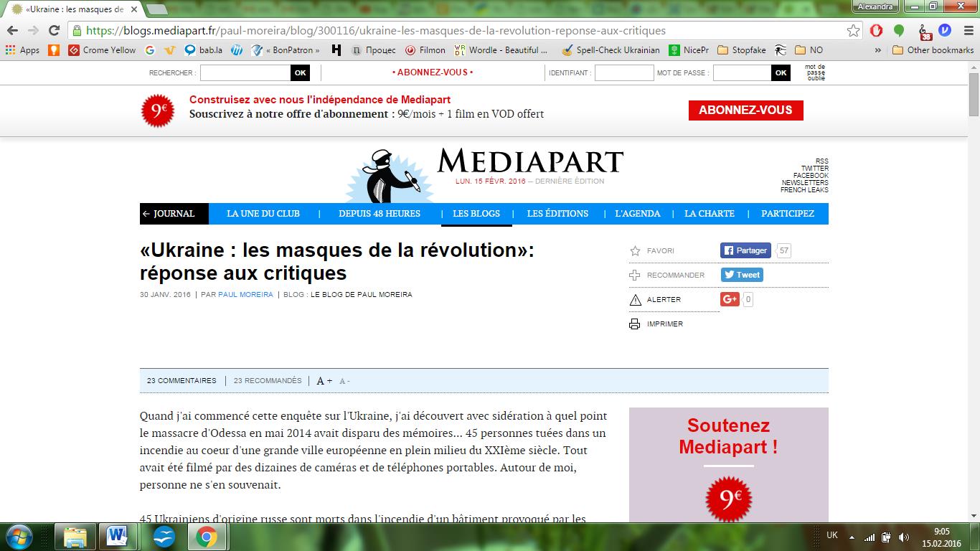This screenshot has width=980, height=551.
Task: Click mot de passe oublié link
Action: click(x=816, y=72)
